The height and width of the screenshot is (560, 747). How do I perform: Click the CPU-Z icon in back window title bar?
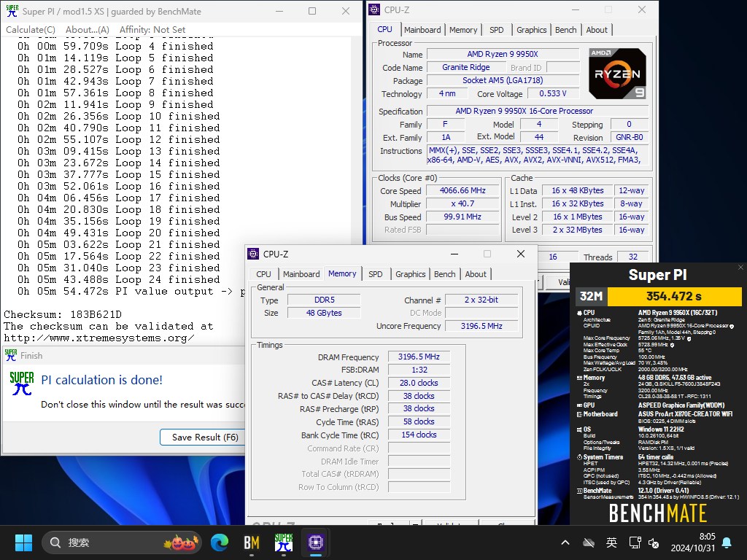click(x=375, y=9)
